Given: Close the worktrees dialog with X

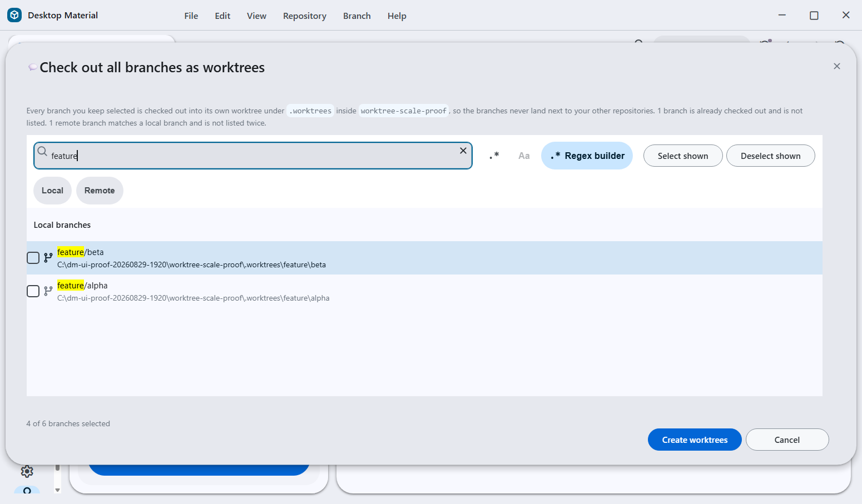Looking at the screenshot, I should (837, 66).
